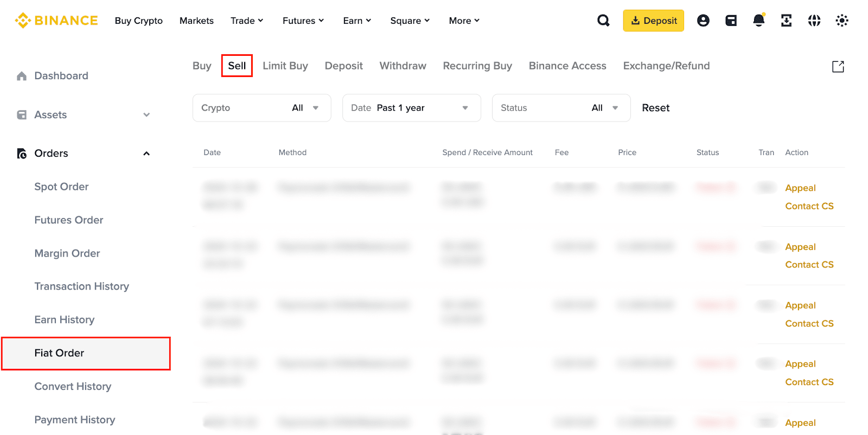The height and width of the screenshot is (435, 868).
Task: Click Appeal on the first order row
Action: click(800, 188)
